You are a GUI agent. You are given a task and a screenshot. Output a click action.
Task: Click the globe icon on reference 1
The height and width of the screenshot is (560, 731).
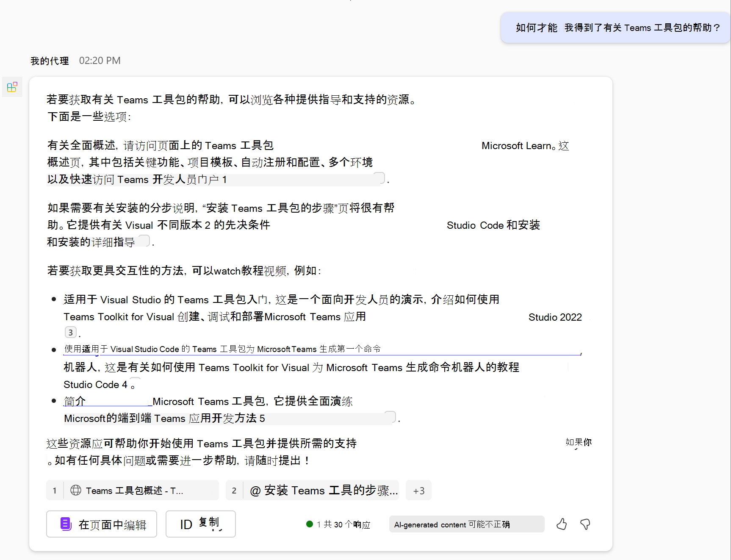click(x=76, y=490)
